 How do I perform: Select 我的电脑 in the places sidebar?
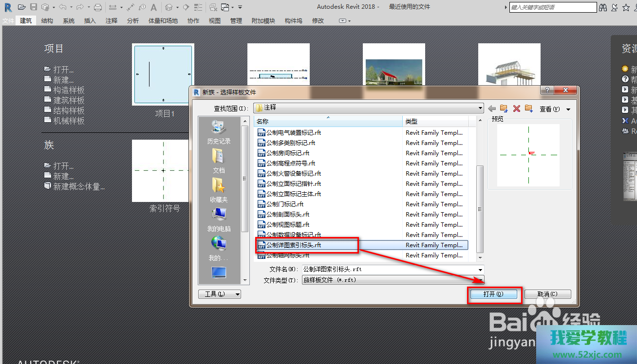pos(219,219)
